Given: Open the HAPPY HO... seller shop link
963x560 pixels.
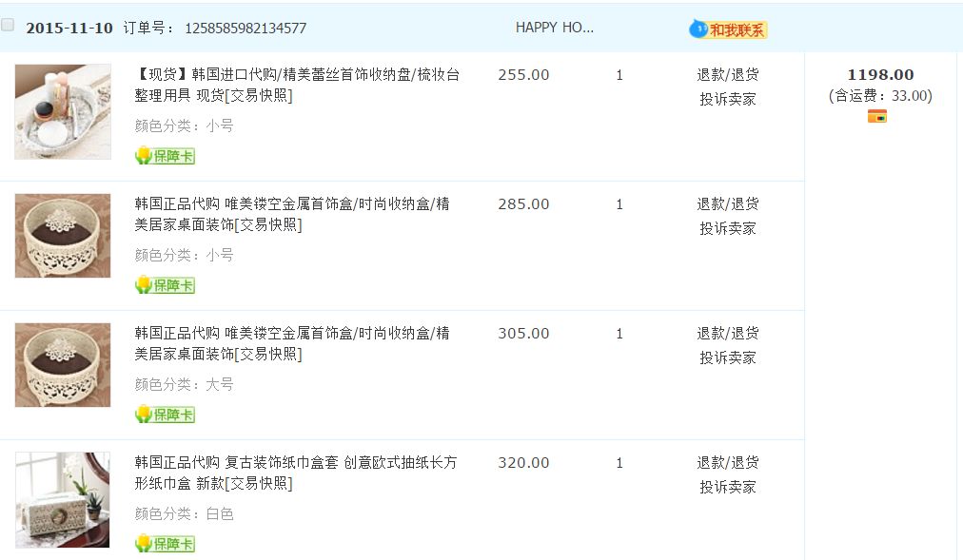Looking at the screenshot, I should coord(554,28).
